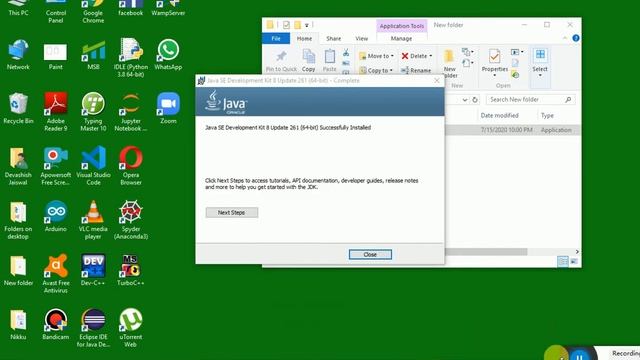Open Bandicam desktop shortcut
The height and width of the screenshot is (360, 640).
tap(56, 325)
